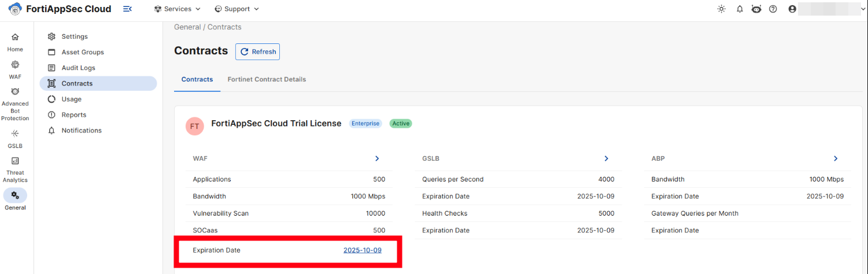Click Health Checks value 5000

click(607, 213)
